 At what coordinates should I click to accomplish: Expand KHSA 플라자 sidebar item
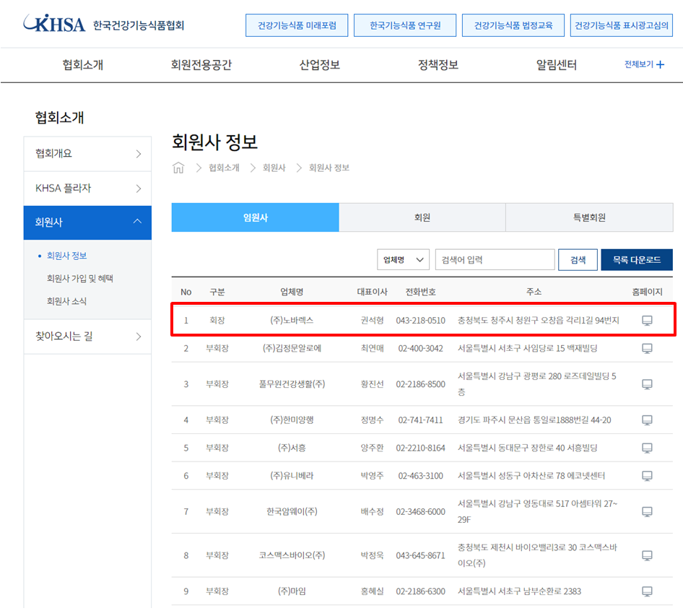[x=87, y=188]
